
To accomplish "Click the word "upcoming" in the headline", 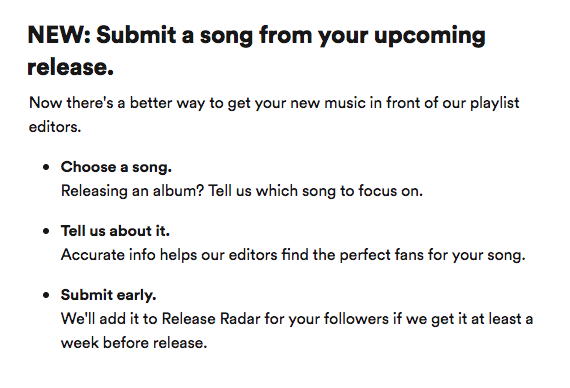I will [430, 37].
